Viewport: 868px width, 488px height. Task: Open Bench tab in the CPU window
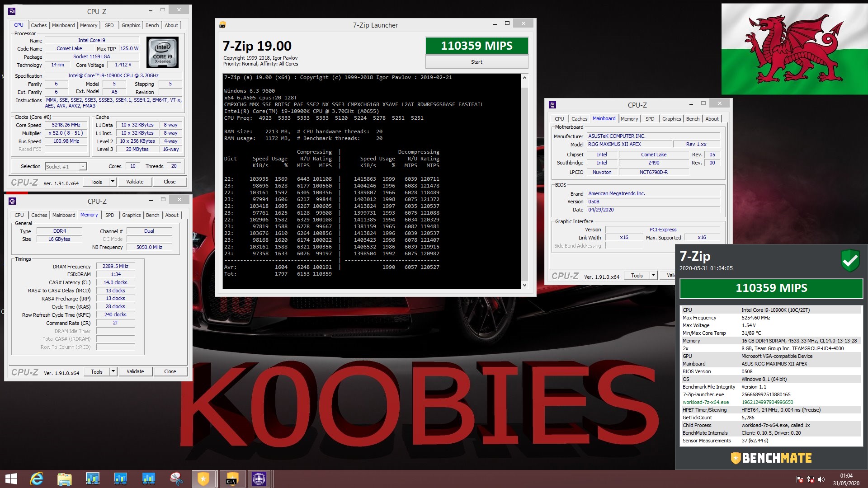coord(152,25)
